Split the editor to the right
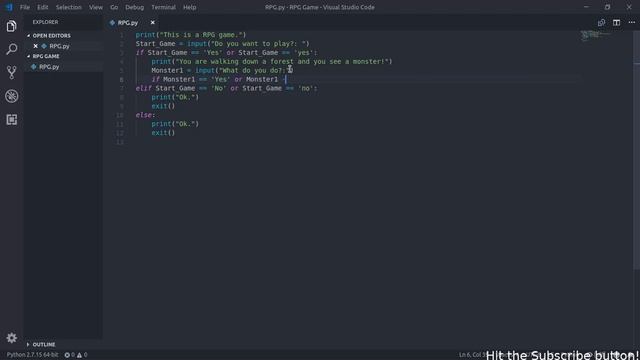This screenshot has width=640, height=360. coord(616,23)
